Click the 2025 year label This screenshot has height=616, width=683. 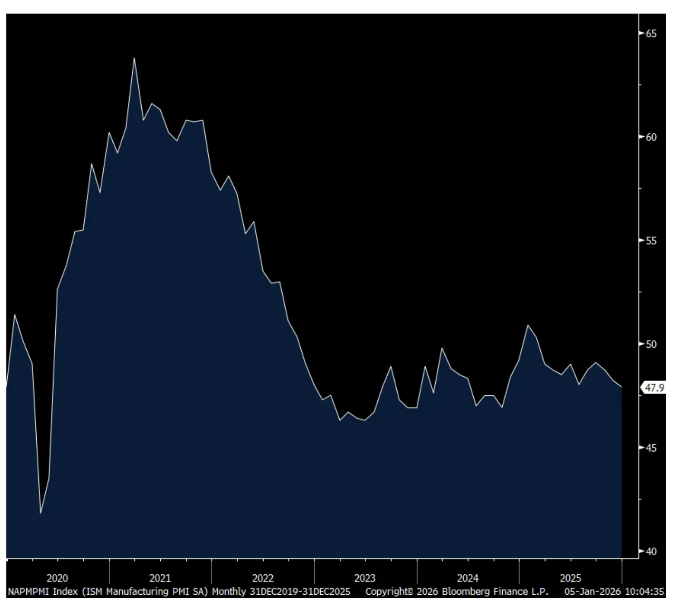pos(570,578)
